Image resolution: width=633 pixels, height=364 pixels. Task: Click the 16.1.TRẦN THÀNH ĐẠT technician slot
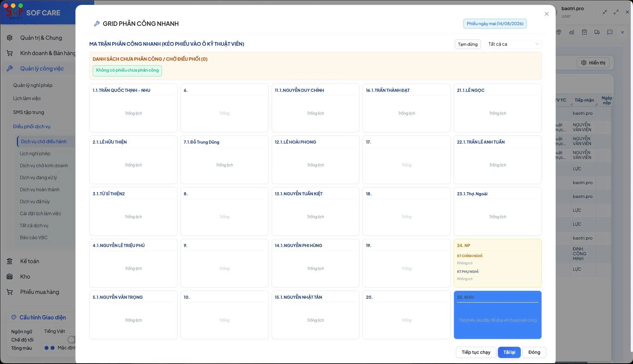click(x=406, y=108)
